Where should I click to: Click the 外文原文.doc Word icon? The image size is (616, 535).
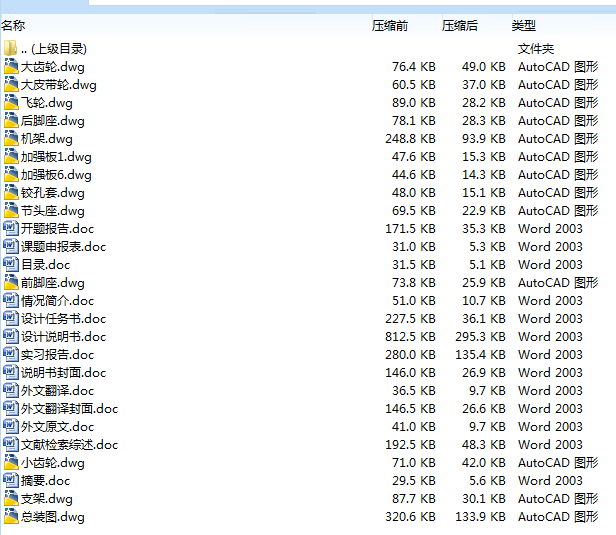11,427
